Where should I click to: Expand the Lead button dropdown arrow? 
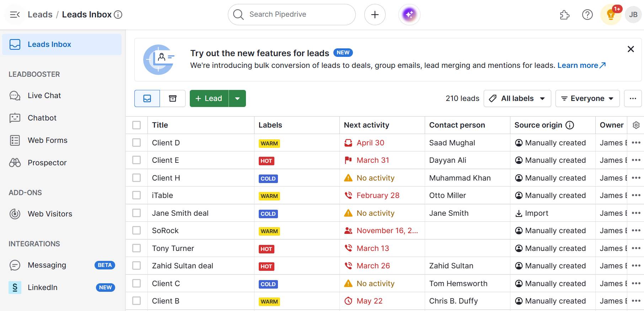coord(237,98)
